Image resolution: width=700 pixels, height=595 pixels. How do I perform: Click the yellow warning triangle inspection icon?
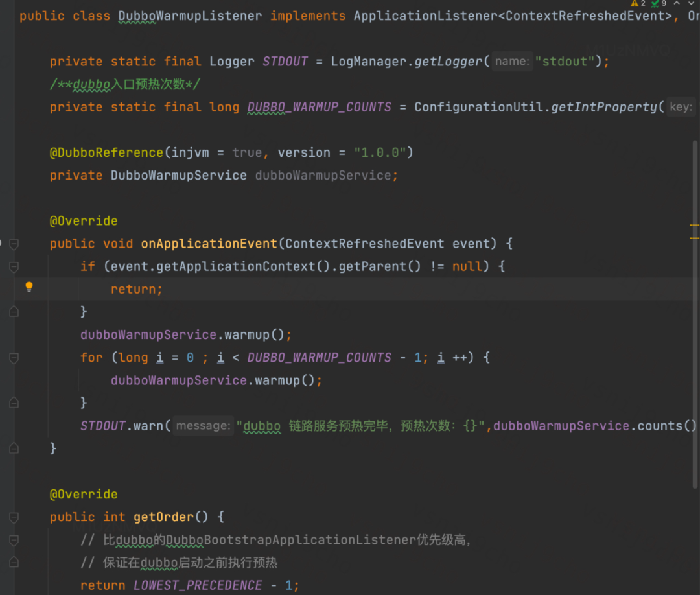pos(635,3)
